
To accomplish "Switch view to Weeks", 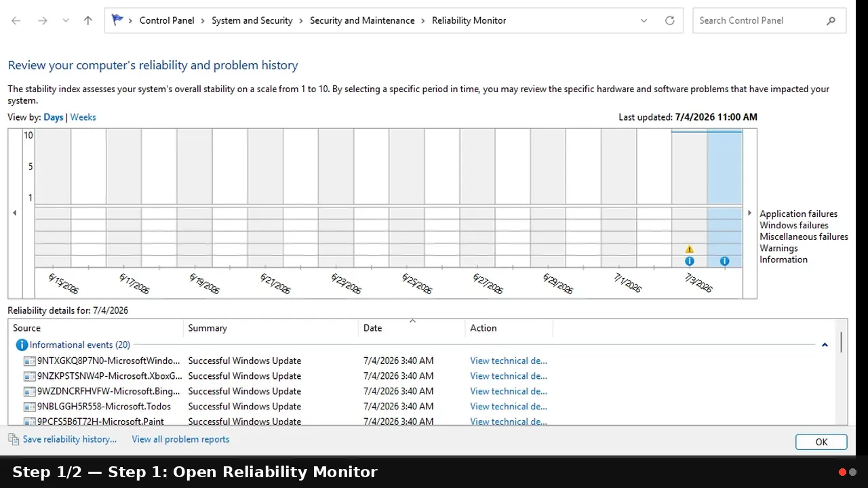I will (x=83, y=117).
